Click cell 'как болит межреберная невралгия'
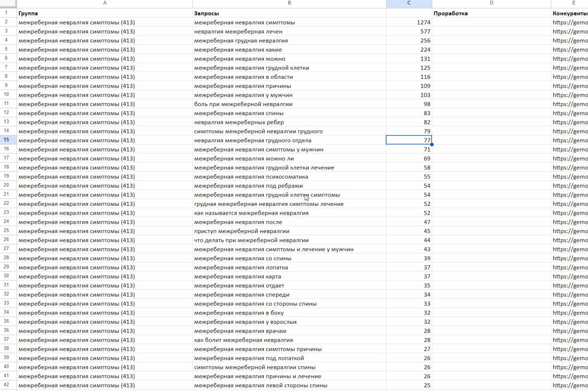Image resolution: width=588 pixels, height=391 pixels. point(289,340)
